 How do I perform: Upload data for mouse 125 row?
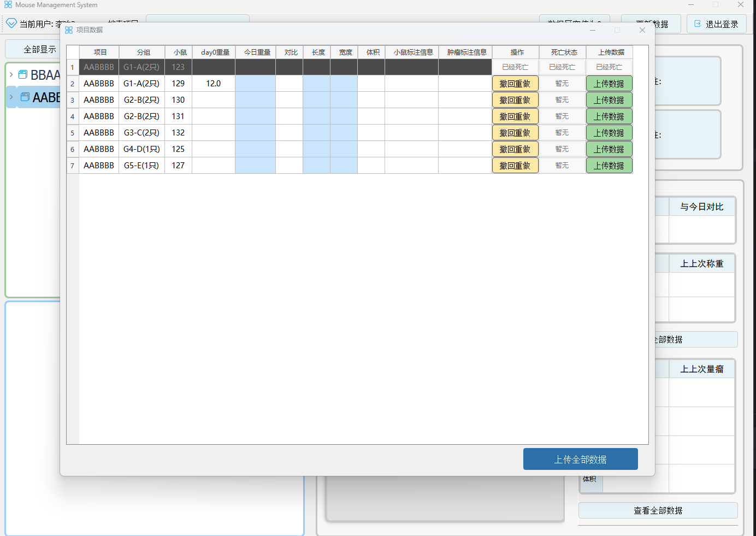point(609,149)
